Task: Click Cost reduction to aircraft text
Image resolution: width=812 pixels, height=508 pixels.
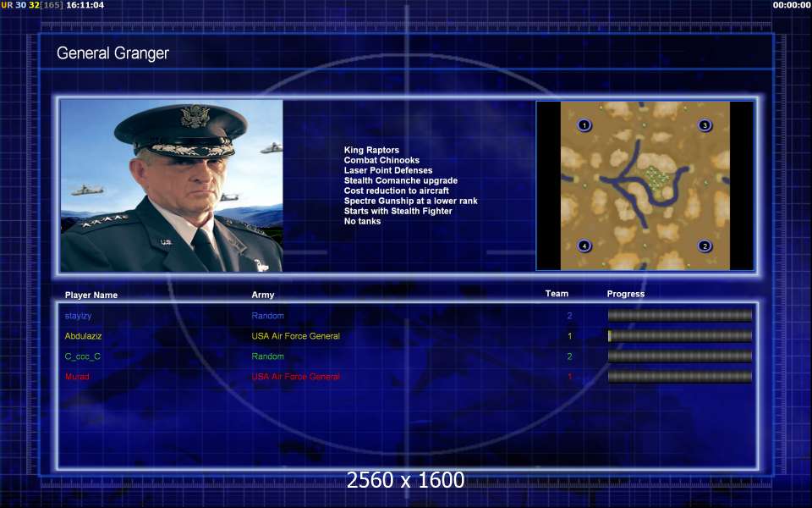Action: pyautogui.click(x=396, y=190)
